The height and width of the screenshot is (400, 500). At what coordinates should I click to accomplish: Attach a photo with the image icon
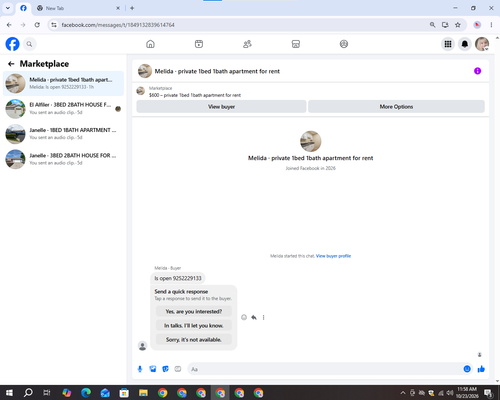point(153,369)
